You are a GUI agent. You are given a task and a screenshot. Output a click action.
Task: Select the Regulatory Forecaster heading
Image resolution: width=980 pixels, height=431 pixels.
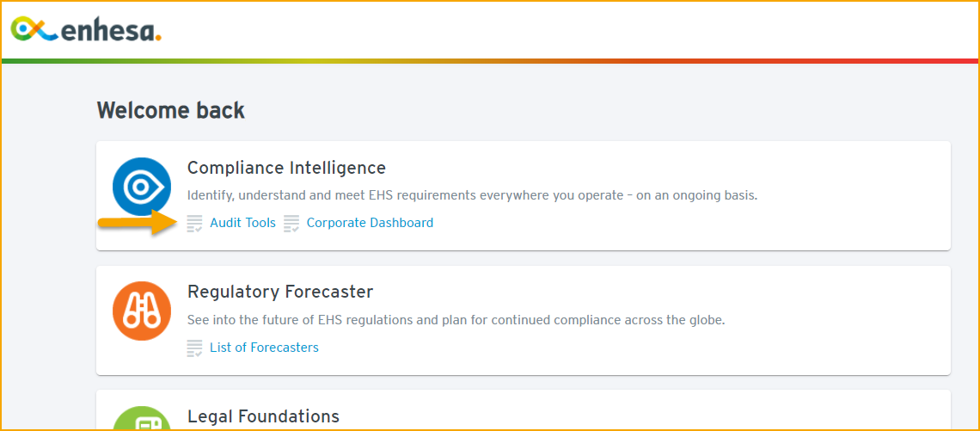(x=280, y=292)
